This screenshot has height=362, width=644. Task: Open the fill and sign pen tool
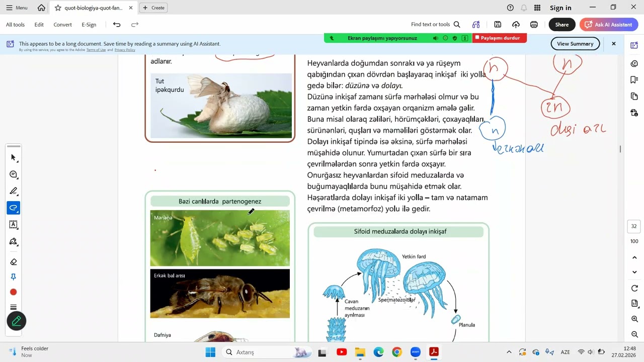(14, 242)
